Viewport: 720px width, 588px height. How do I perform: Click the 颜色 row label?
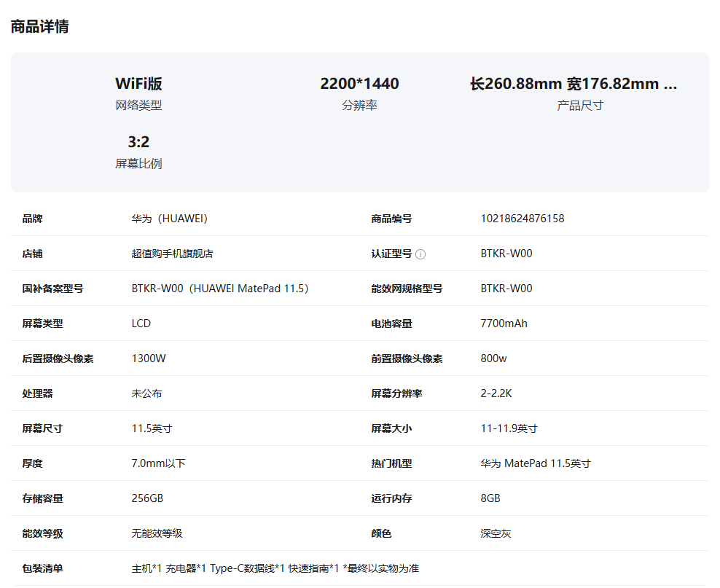pyautogui.click(x=381, y=533)
